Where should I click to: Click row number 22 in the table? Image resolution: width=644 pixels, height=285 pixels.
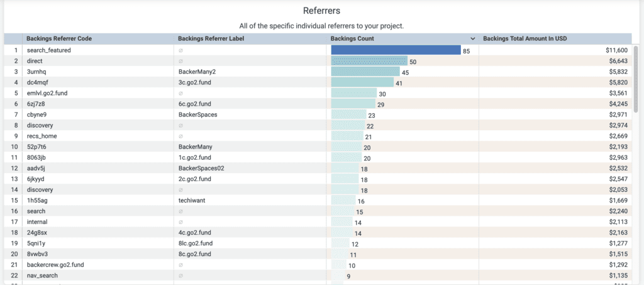pos(14,276)
